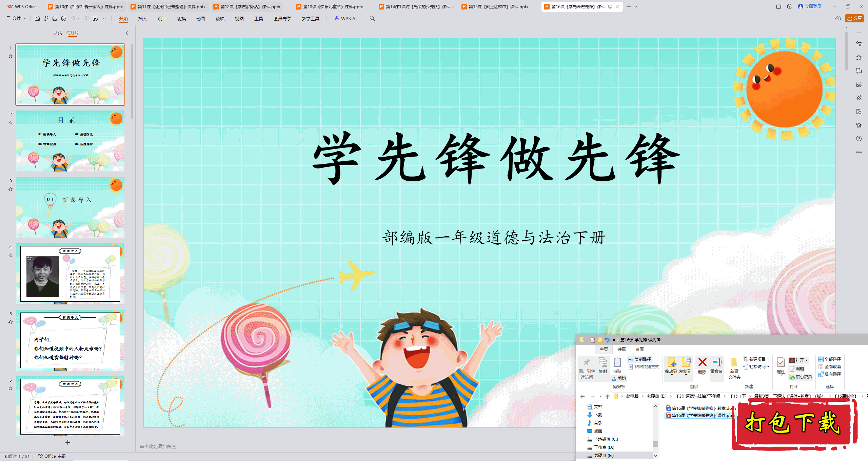Open the search magnifier in the ribbon bar
This screenshot has width=868, height=461.
[372, 18]
